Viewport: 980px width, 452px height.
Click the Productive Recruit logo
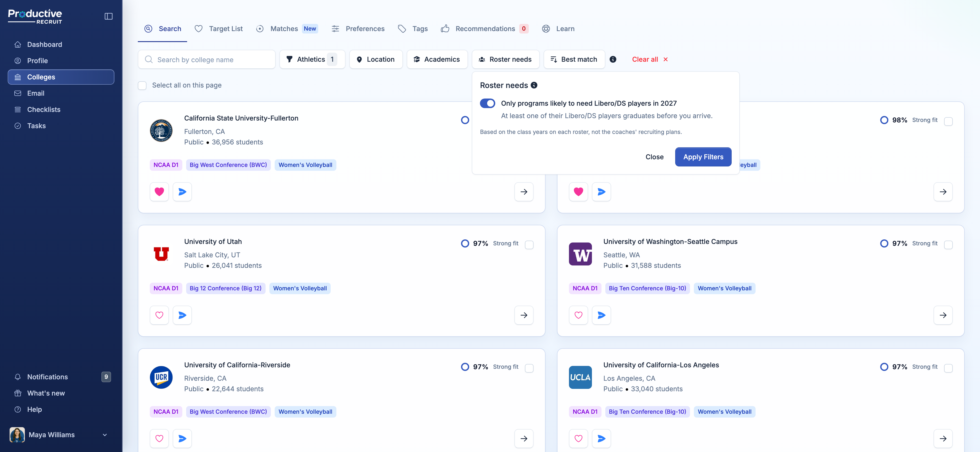tap(35, 16)
